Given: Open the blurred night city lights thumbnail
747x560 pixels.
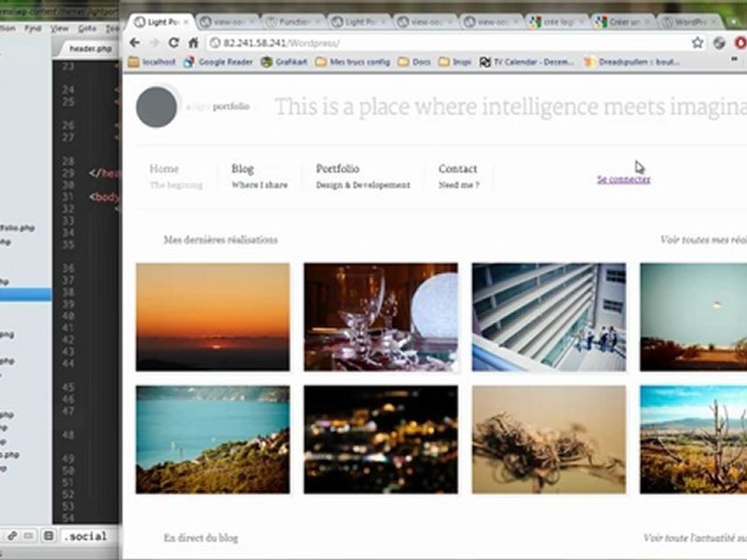Looking at the screenshot, I should click(x=381, y=439).
